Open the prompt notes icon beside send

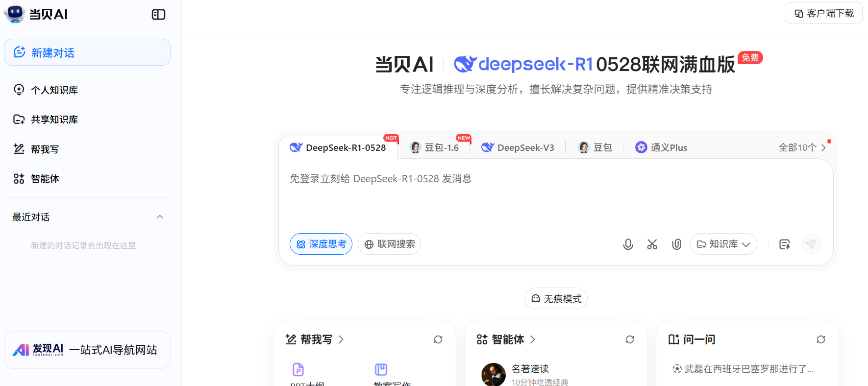coord(784,244)
